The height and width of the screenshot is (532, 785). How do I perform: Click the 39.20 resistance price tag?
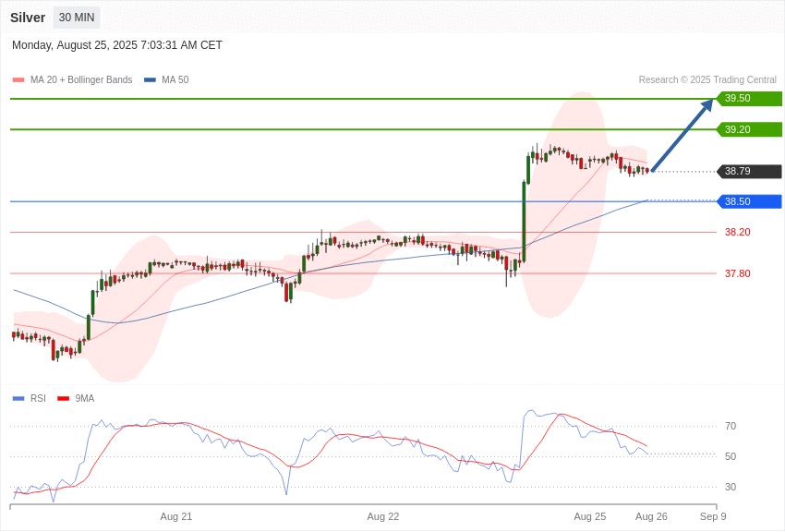coord(749,129)
